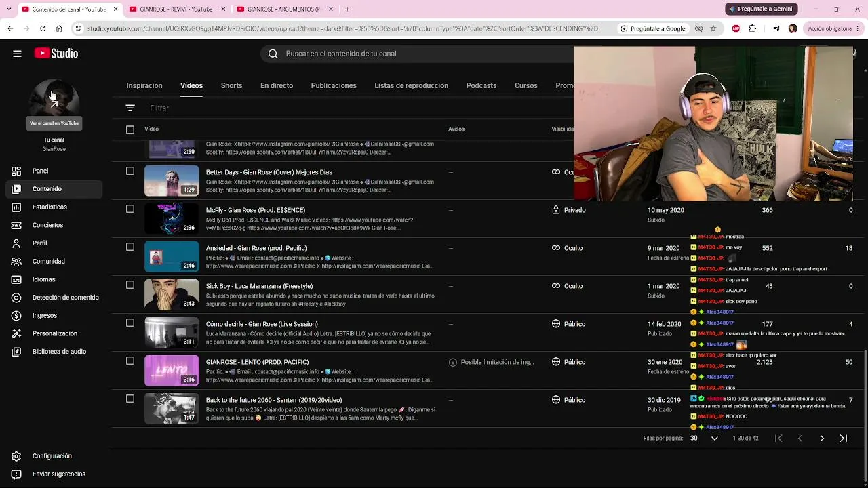Select the McFly video checkbox
This screenshot has height=488, width=868.
tap(130, 209)
